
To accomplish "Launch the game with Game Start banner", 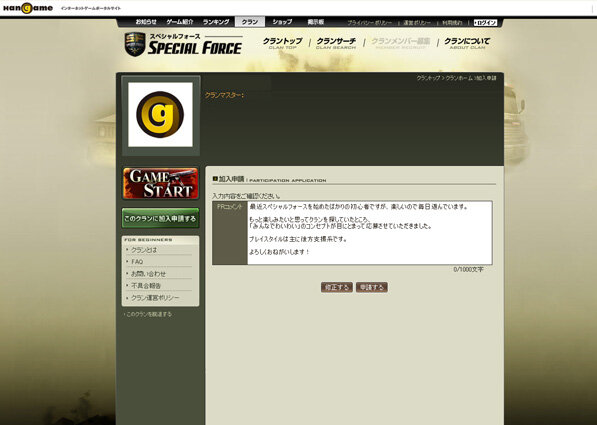I will (160, 184).
